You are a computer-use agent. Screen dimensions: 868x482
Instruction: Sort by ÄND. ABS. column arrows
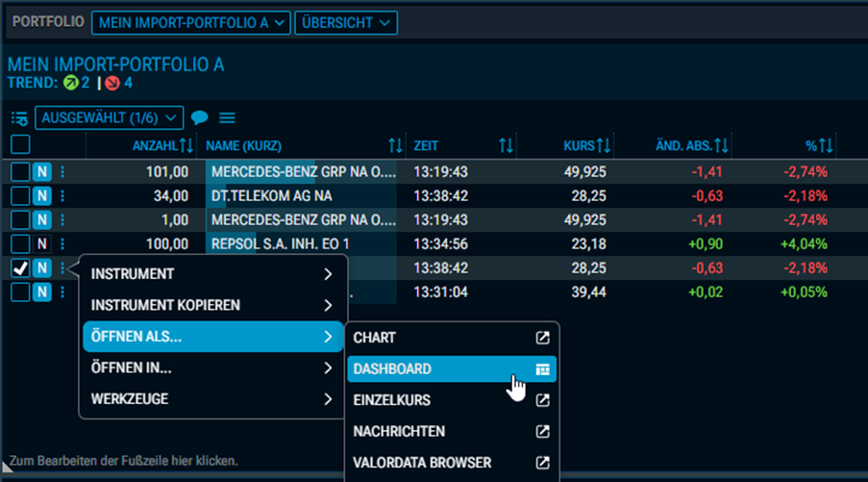point(721,145)
